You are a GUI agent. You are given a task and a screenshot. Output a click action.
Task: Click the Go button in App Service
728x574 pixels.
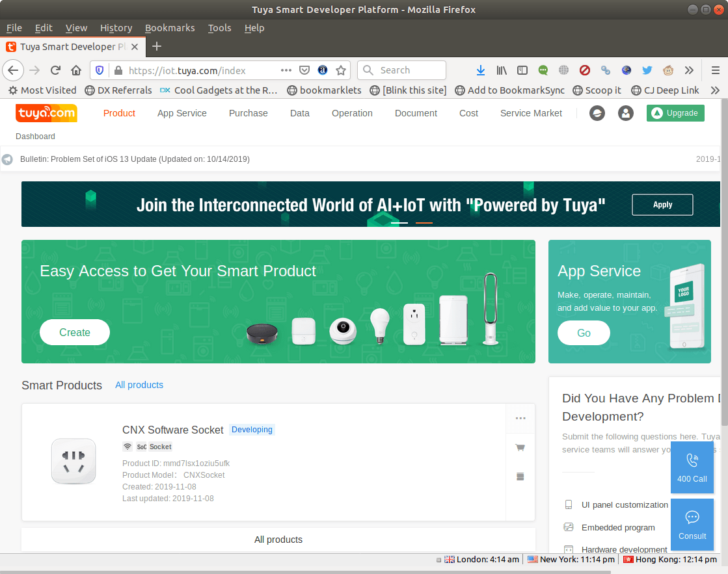[x=584, y=333]
